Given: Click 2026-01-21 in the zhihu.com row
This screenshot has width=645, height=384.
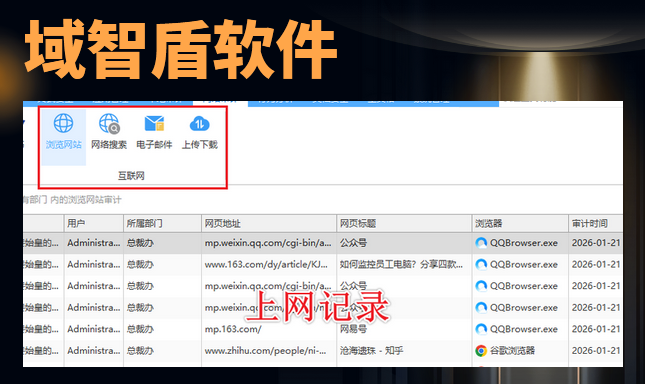Looking at the screenshot, I should coord(596,351).
